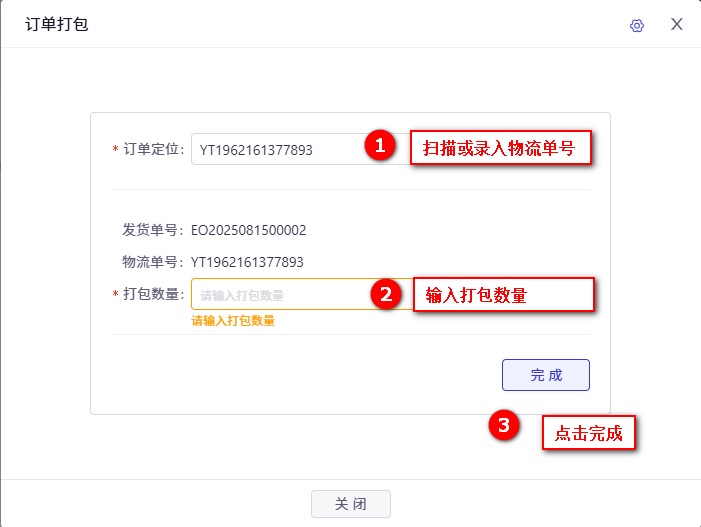701x527 pixels.
Task: Open the gear settings icon
Action: (637, 25)
